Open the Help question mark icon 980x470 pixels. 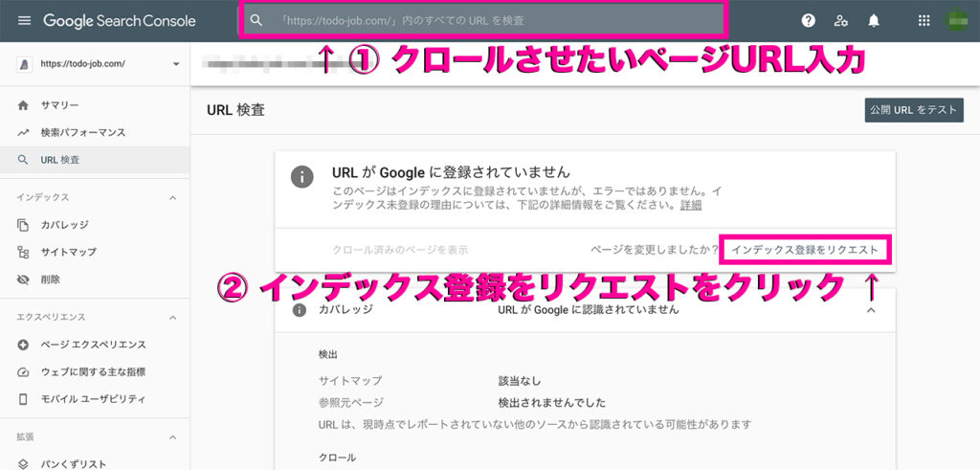click(808, 21)
